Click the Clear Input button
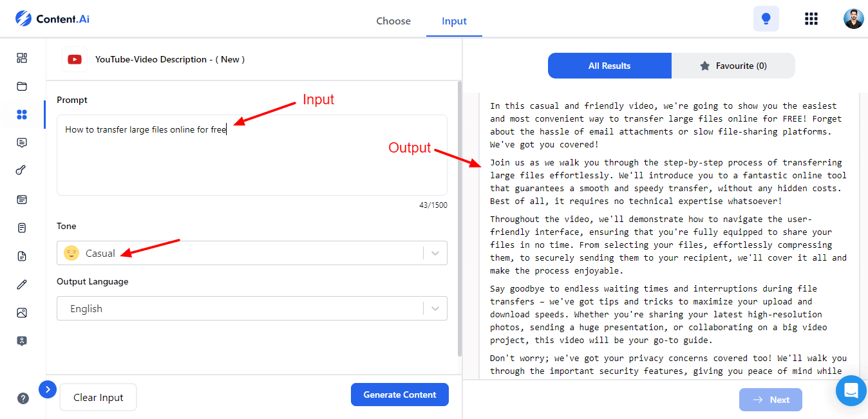This screenshot has width=868, height=419. [98, 397]
